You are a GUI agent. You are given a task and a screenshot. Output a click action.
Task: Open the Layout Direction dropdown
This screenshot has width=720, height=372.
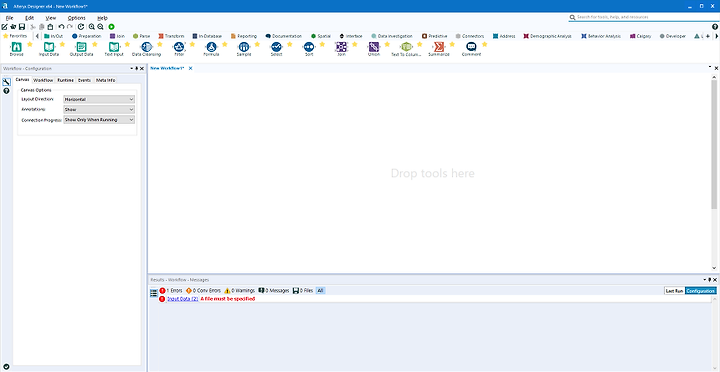click(99, 99)
